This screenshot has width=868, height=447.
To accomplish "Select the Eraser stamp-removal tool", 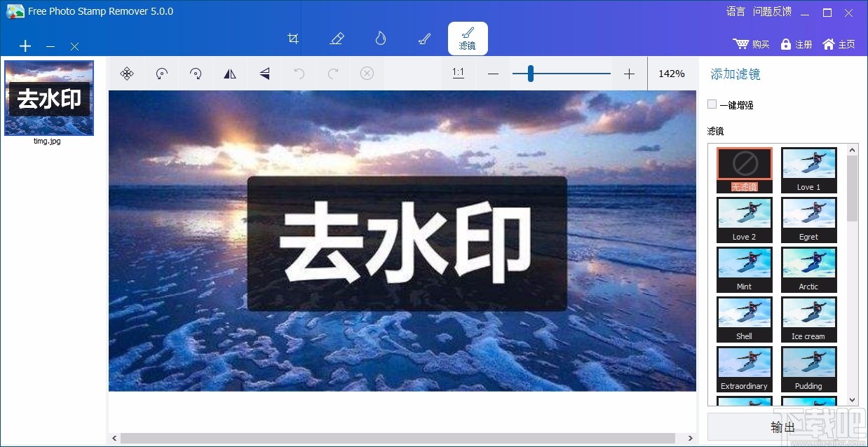I will tap(337, 39).
